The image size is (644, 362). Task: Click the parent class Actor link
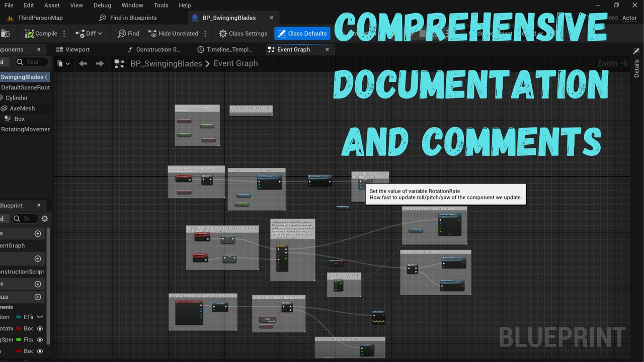629,18
